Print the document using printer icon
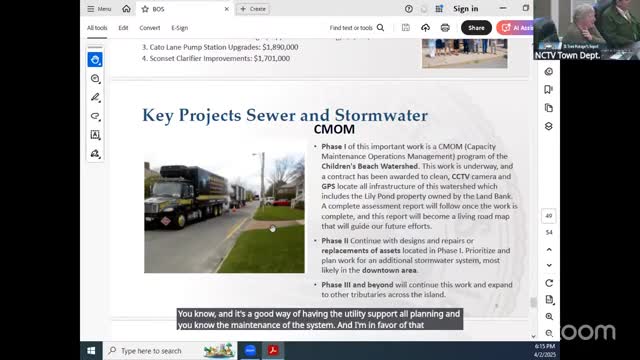Image resolution: width=640 pixels, height=360 pixels. (x=445, y=28)
